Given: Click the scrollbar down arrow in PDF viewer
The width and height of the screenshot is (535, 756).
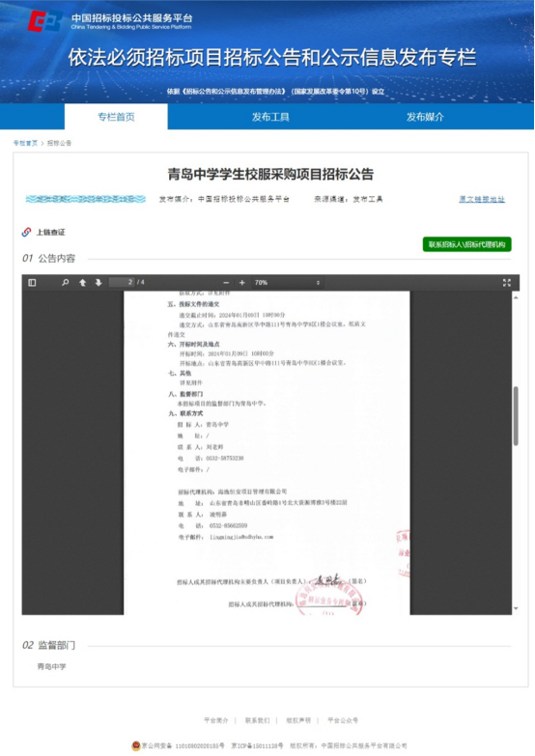Looking at the screenshot, I should (516, 609).
